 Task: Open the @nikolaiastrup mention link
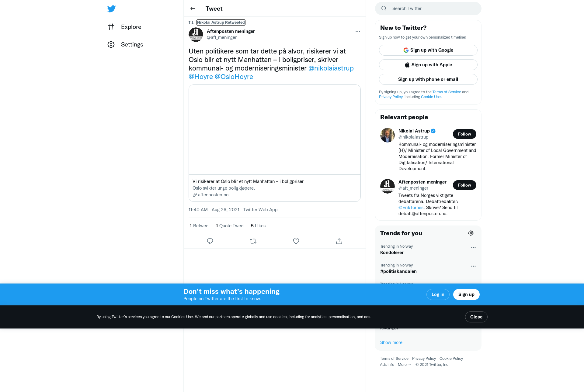[x=331, y=68]
